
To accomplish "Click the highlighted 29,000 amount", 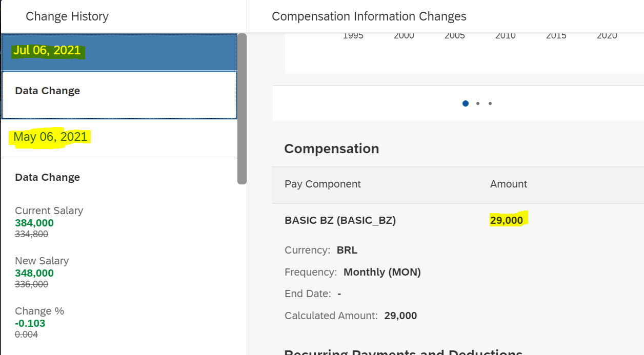I will click(507, 220).
